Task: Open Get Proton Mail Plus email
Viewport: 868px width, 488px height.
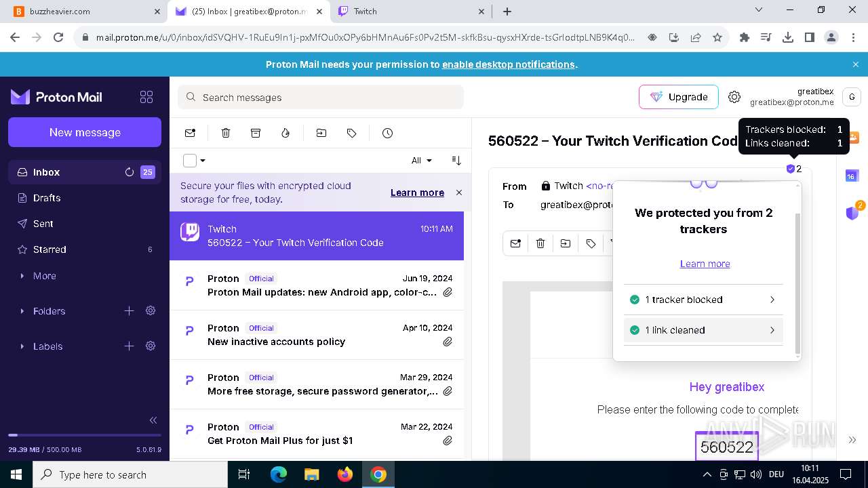Action: (x=317, y=434)
